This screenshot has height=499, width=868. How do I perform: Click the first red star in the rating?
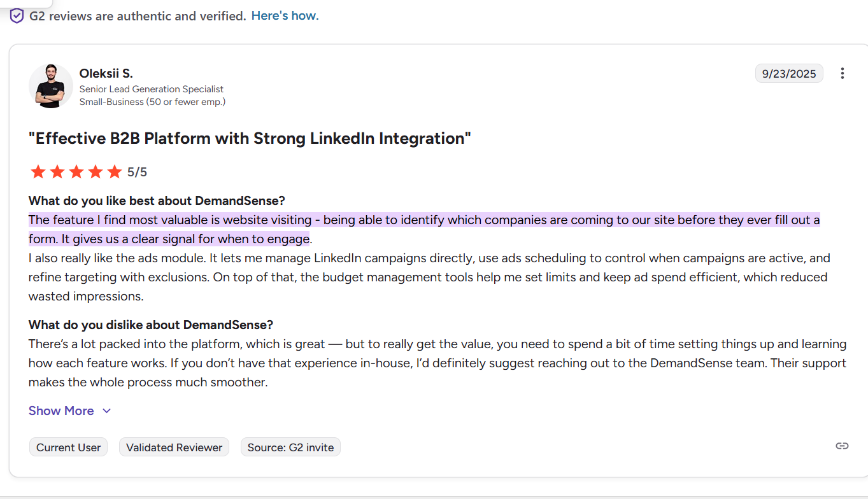pyautogui.click(x=38, y=171)
